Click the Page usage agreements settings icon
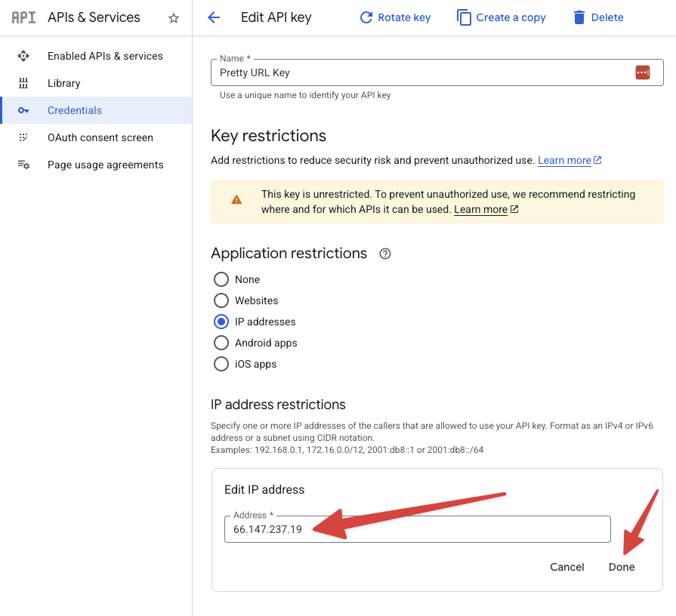 (23, 165)
